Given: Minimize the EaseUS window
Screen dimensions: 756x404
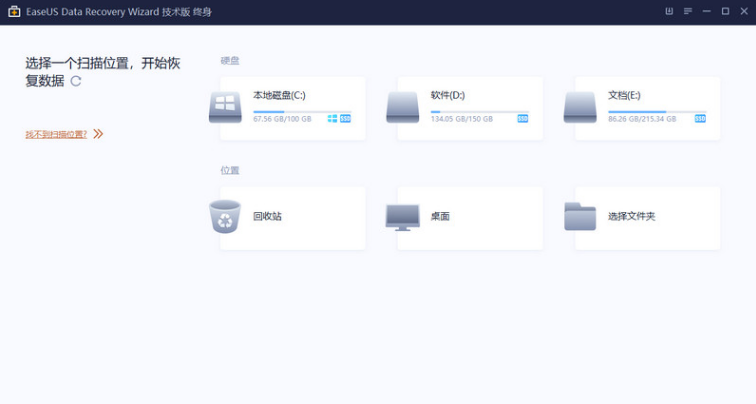Looking at the screenshot, I should [706, 11].
